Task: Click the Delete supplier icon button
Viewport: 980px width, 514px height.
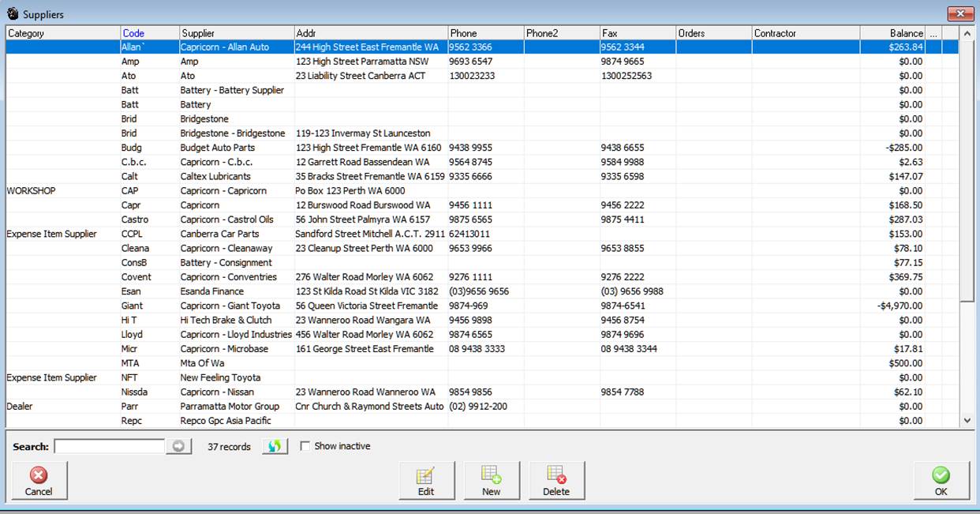Action: coord(555,480)
